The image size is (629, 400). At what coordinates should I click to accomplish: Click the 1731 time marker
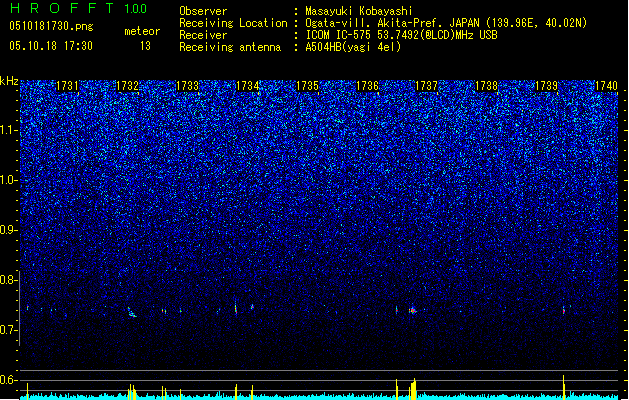tap(67, 86)
